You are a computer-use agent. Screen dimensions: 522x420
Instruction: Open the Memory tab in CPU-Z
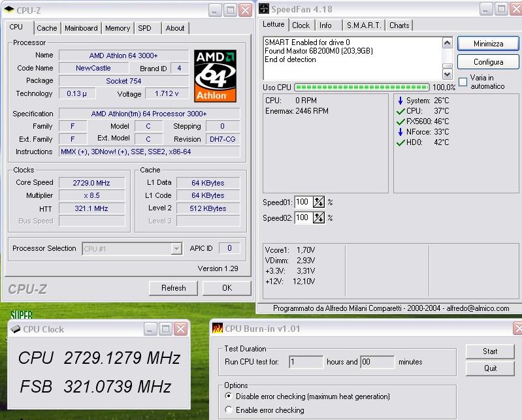pos(118,28)
